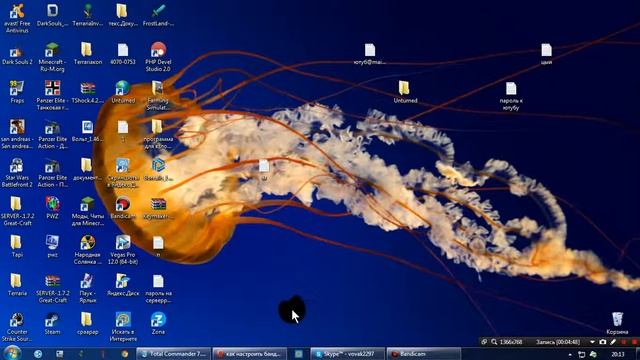Open the Windows Start button
Screen dimensions: 640x360
tap(12, 353)
